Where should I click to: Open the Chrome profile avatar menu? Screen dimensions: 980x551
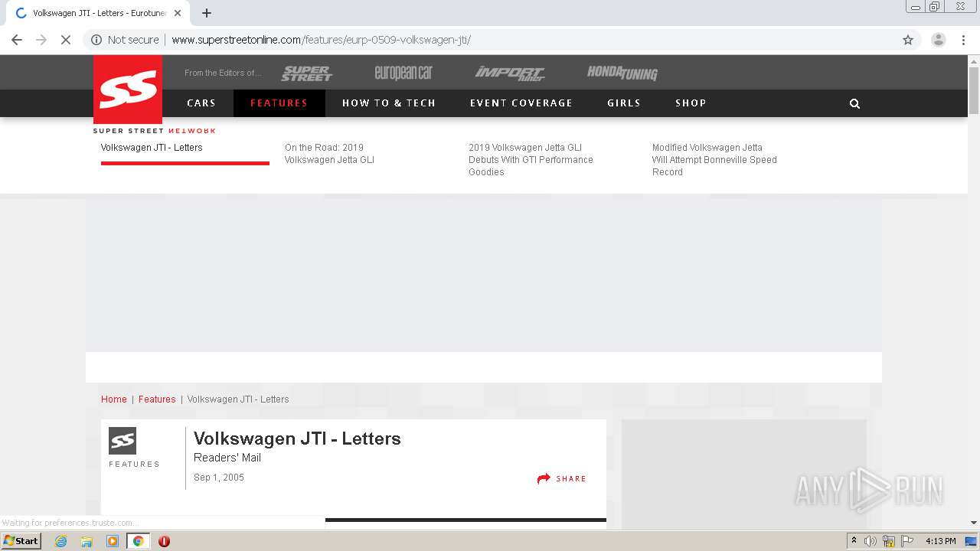939,40
